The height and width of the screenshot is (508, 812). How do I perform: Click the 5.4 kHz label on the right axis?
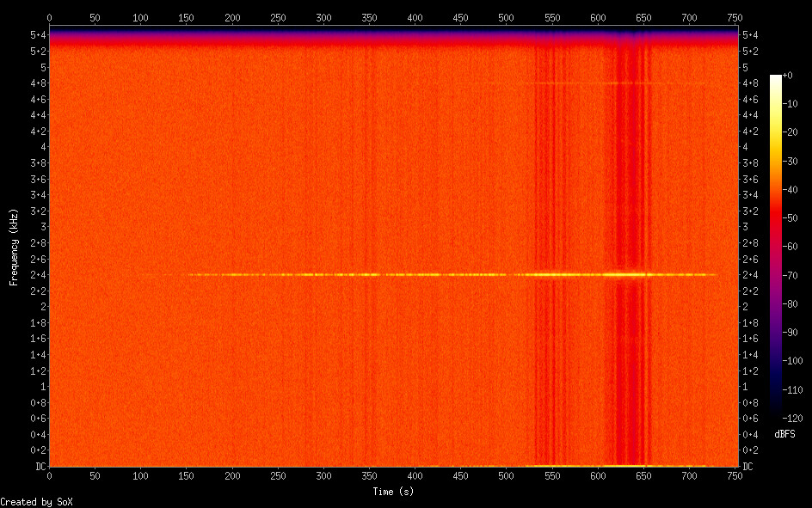[748, 35]
